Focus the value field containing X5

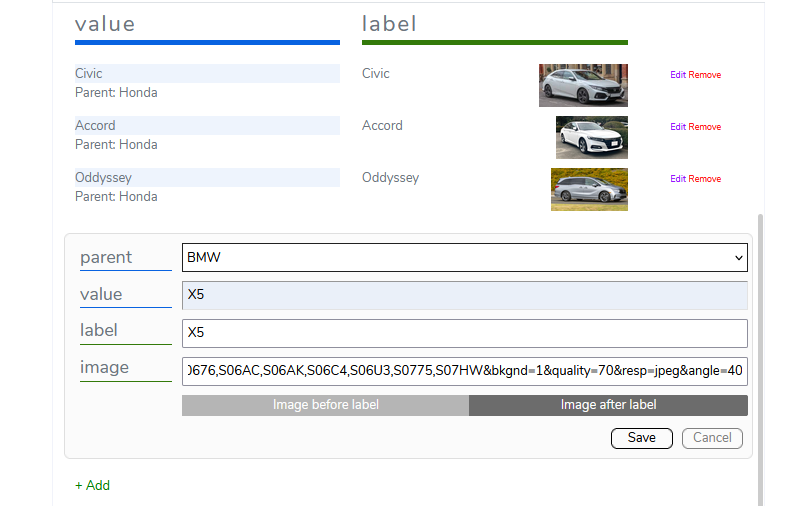(x=464, y=295)
